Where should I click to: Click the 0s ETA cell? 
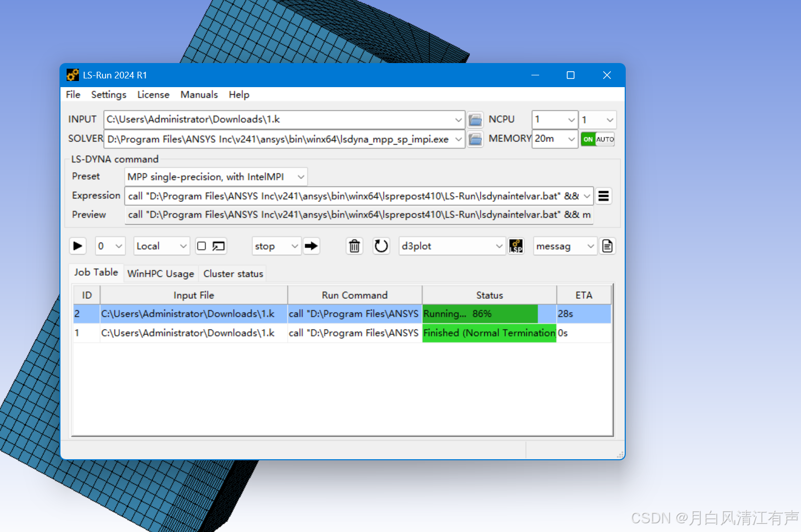click(x=584, y=333)
